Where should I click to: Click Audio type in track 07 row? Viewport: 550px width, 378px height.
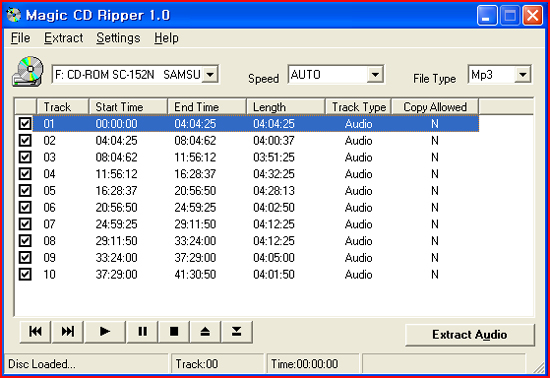pyautogui.click(x=358, y=224)
